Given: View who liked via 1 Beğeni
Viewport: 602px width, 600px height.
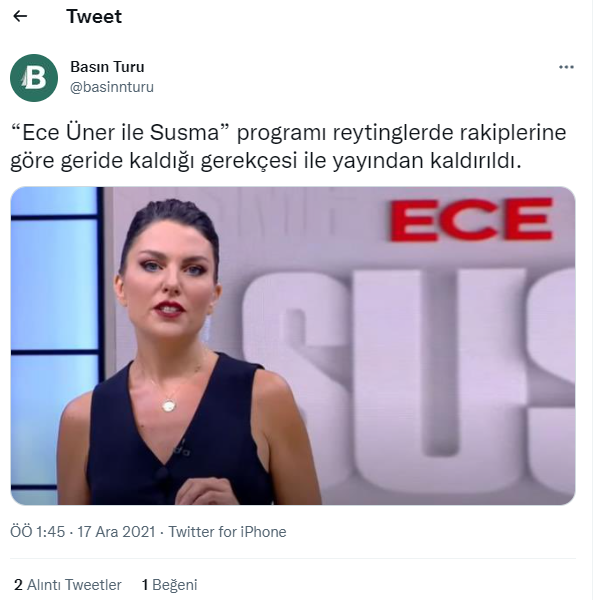Looking at the screenshot, I should click(x=169, y=585).
